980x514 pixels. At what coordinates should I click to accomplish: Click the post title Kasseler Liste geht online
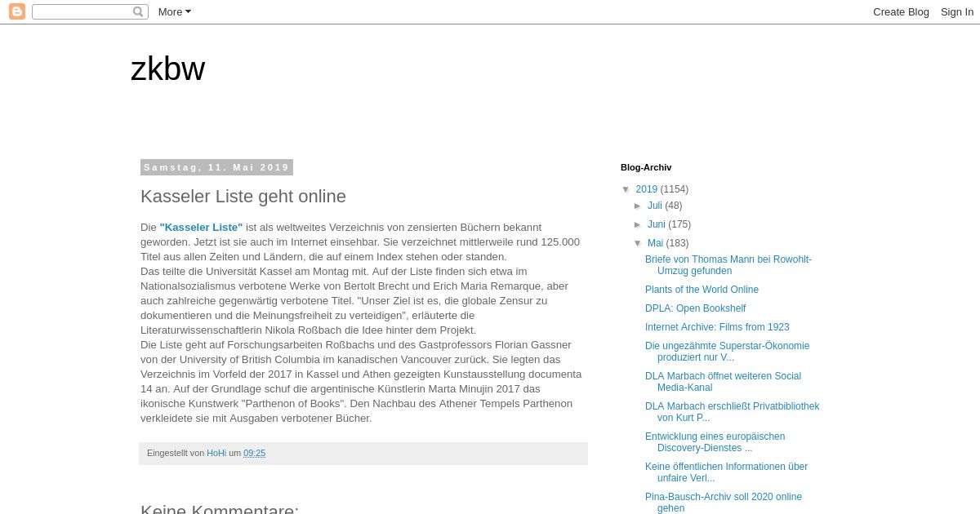[x=243, y=197]
